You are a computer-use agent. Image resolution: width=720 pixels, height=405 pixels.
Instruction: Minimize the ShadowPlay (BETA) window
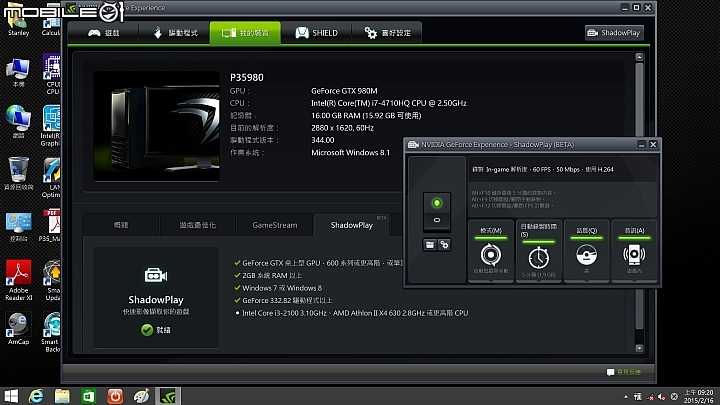(641, 144)
